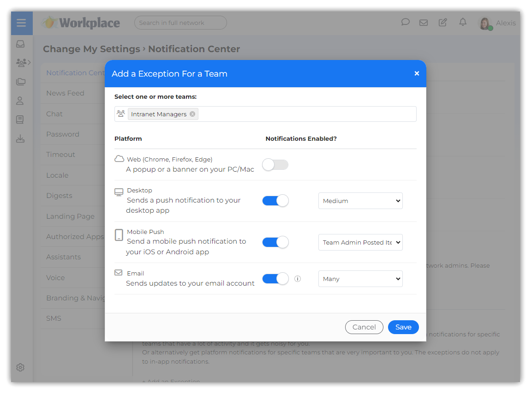Toggle off Email notifications
Image resolution: width=532 pixels, height=395 pixels.
(275, 279)
